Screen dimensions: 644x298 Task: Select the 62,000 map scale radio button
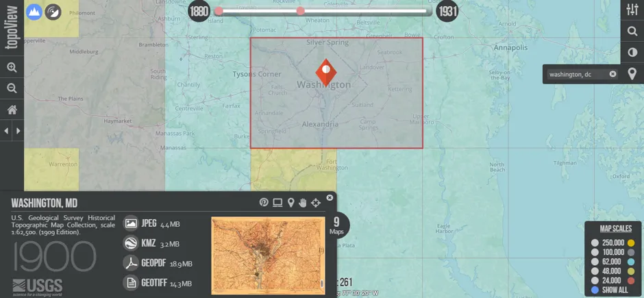595,262
